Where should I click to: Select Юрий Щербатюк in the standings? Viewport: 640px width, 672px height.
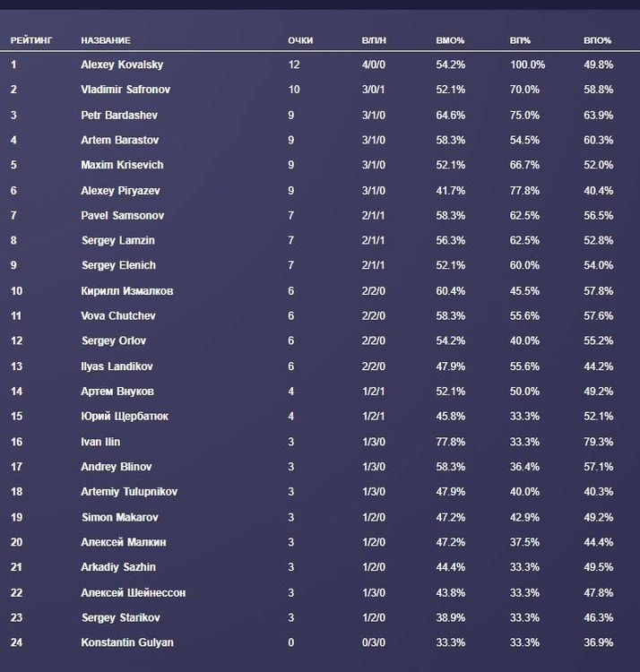pyautogui.click(x=124, y=417)
